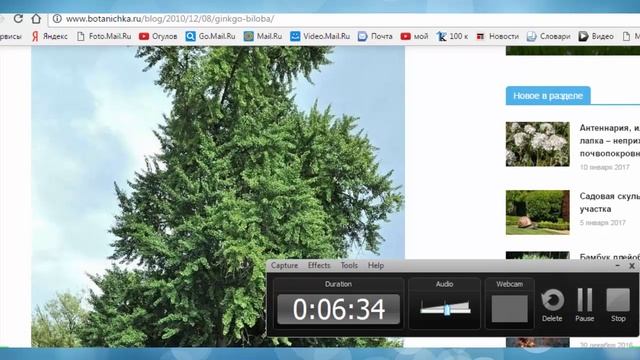This screenshot has width=640, height=360.
Task: Open the Capture menu in recorder
Action: coord(284,265)
